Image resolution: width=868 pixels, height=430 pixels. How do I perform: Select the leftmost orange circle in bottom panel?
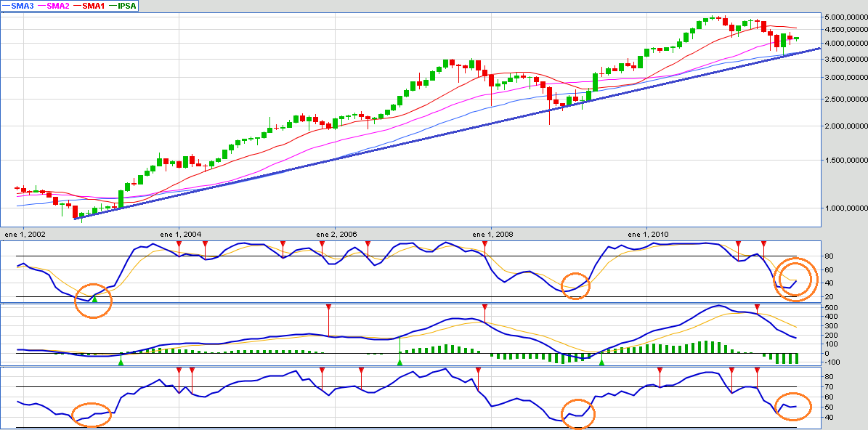point(91,415)
